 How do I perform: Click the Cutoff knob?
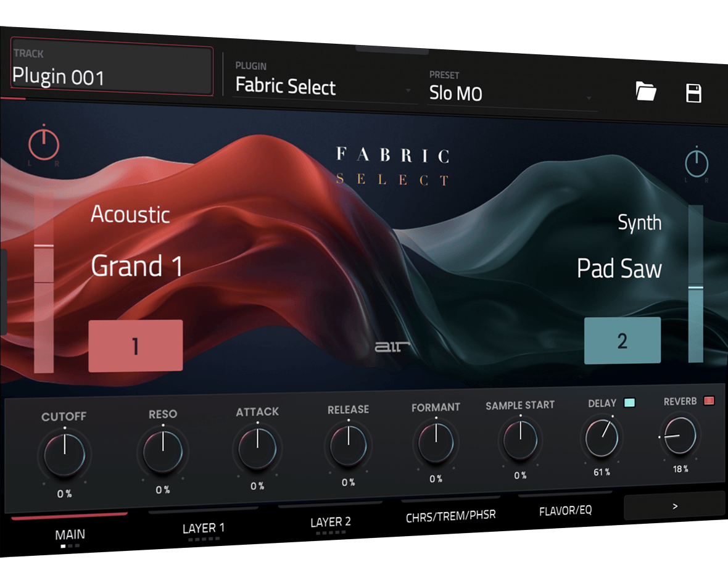click(64, 453)
